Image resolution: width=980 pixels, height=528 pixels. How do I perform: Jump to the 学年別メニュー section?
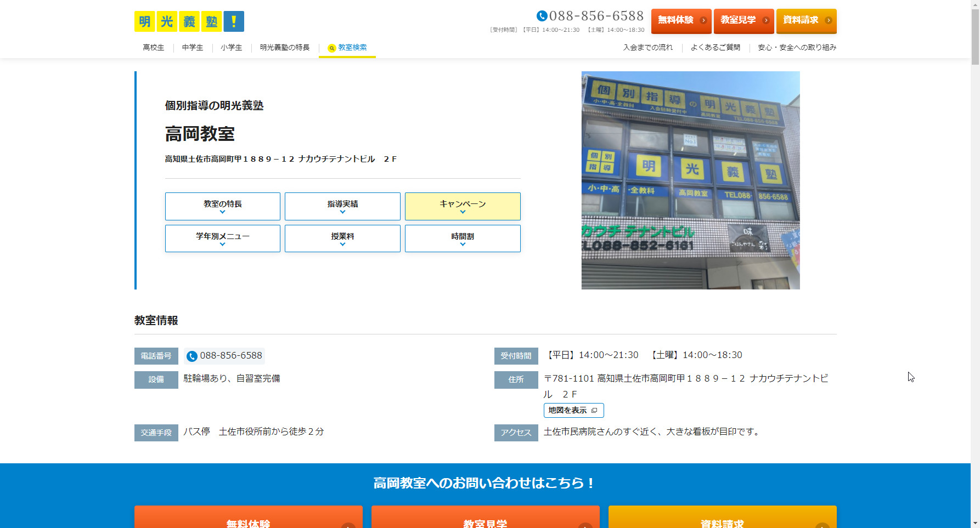pyautogui.click(x=223, y=239)
